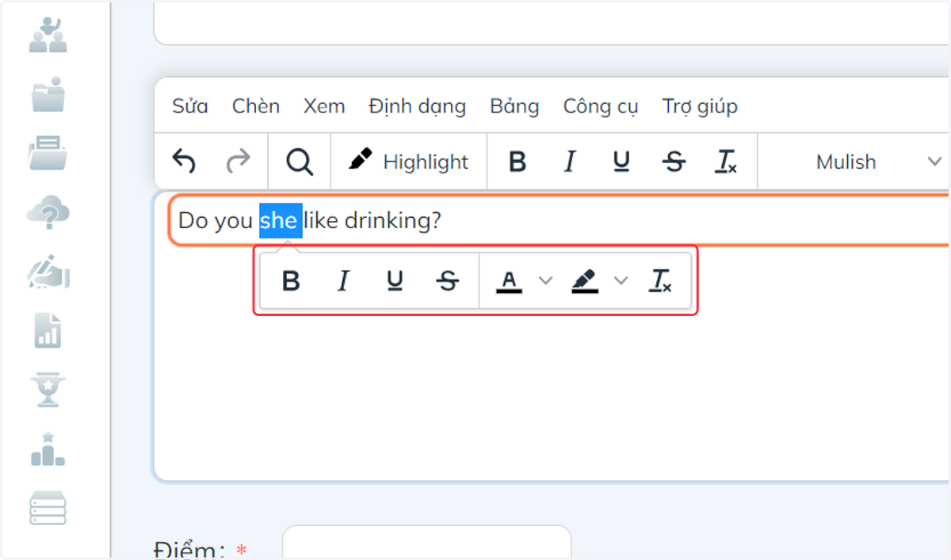Viewport: 951px width, 560px height.
Task: Clear formatting from the main editor toolbar
Action: click(x=726, y=162)
